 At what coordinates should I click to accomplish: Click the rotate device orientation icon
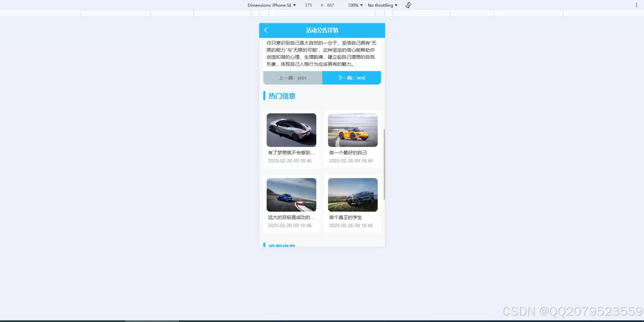(x=408, y=5)
